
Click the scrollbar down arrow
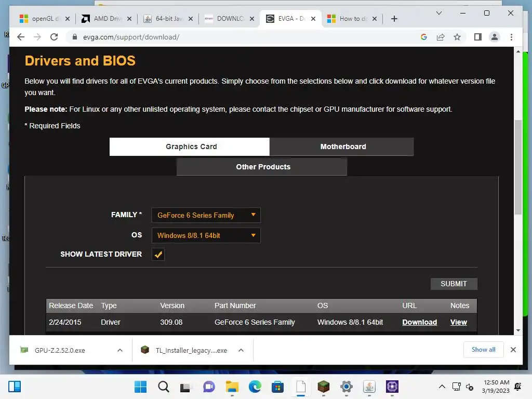518,330
